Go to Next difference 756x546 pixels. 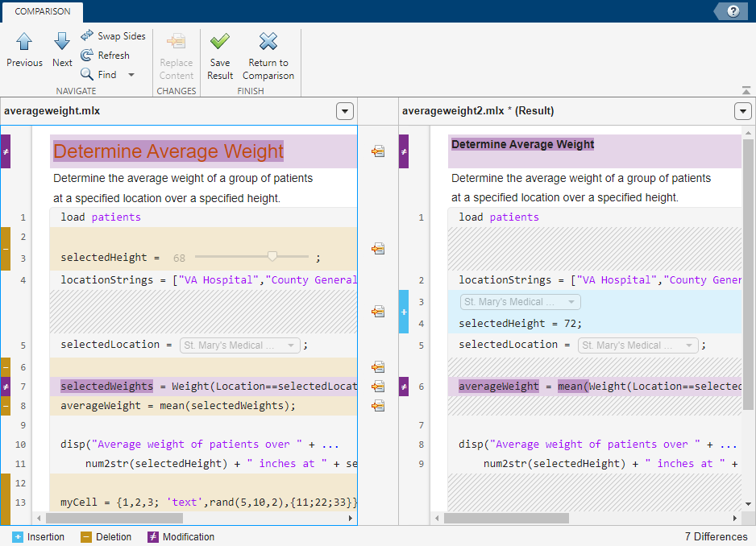(x=62, y=49)
